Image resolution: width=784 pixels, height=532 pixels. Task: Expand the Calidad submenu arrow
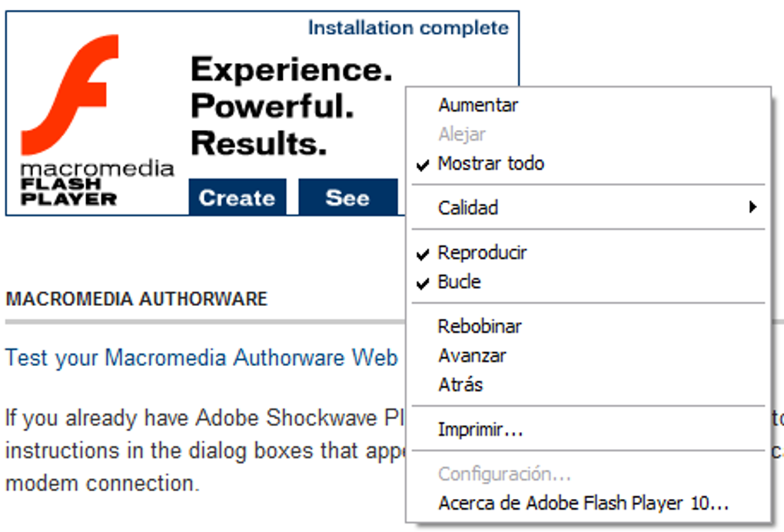coord(753,208)
